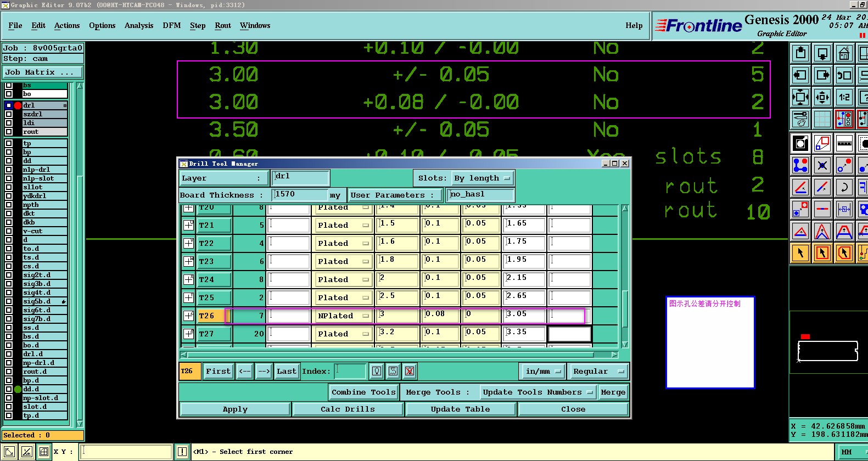Click the Update Table button
Viewport: 868px width, 461px height.
(x=460, y=409)
